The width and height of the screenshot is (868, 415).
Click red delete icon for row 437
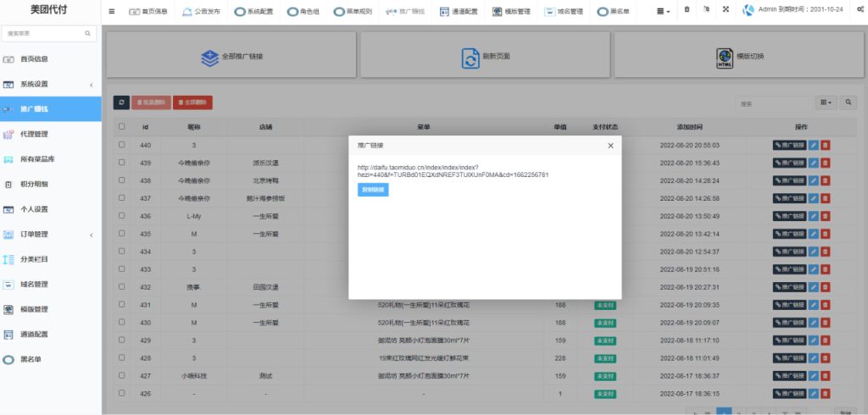825,199
